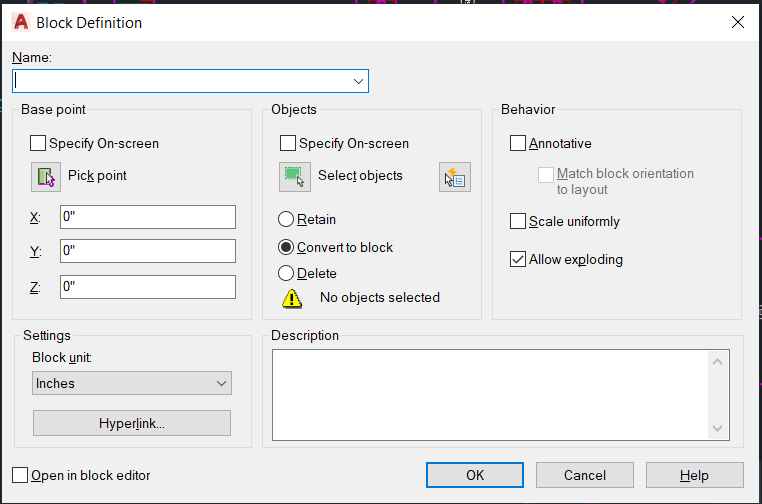Select Convert to block radio option
762x504 pixels.
tap(286, 247)
